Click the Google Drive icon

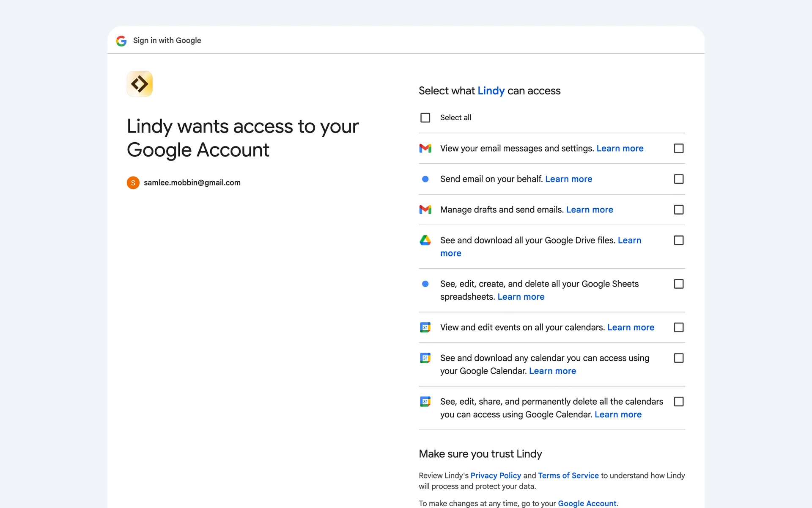point(425,240)
